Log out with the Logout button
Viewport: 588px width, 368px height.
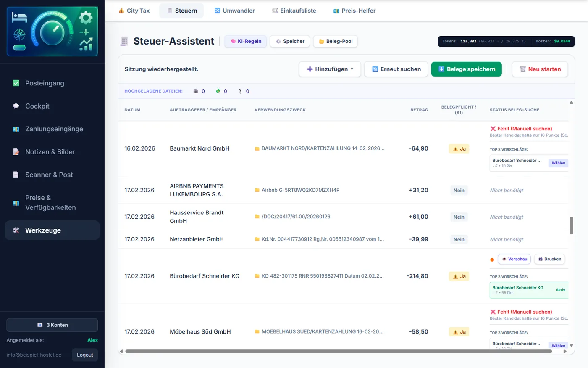(85, 355)
